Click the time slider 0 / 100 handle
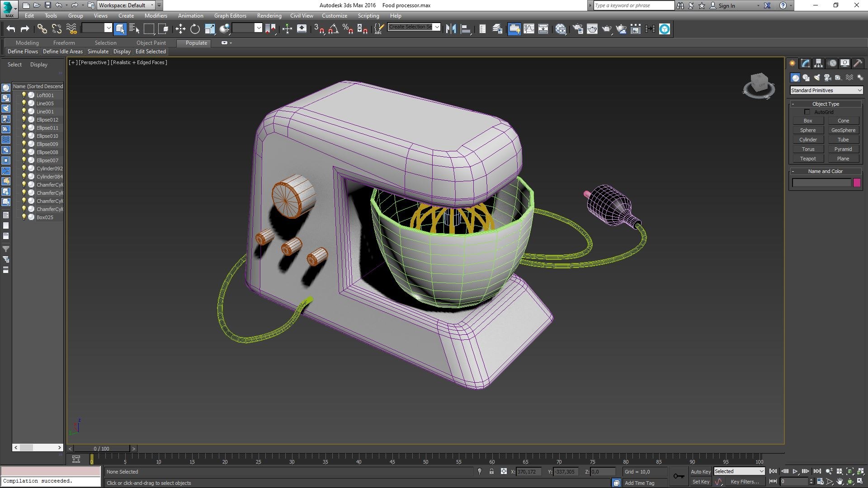 coord(102,449)
